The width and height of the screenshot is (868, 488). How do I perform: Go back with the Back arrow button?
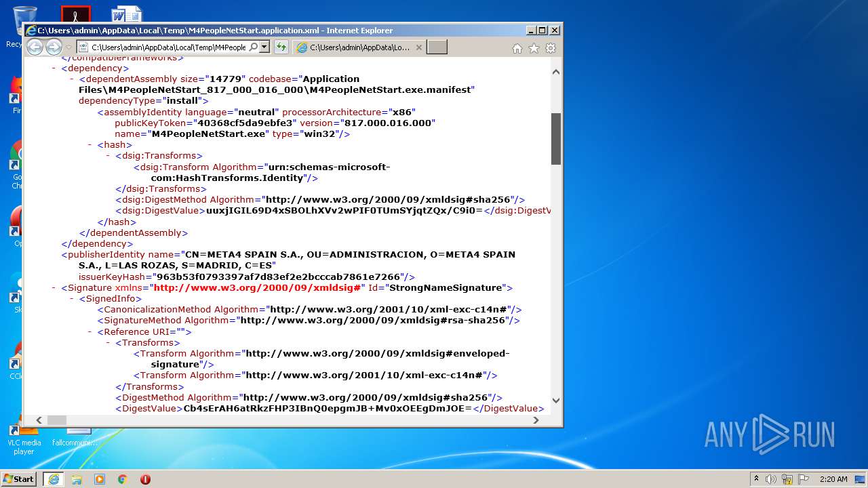[x=35, y=47]
